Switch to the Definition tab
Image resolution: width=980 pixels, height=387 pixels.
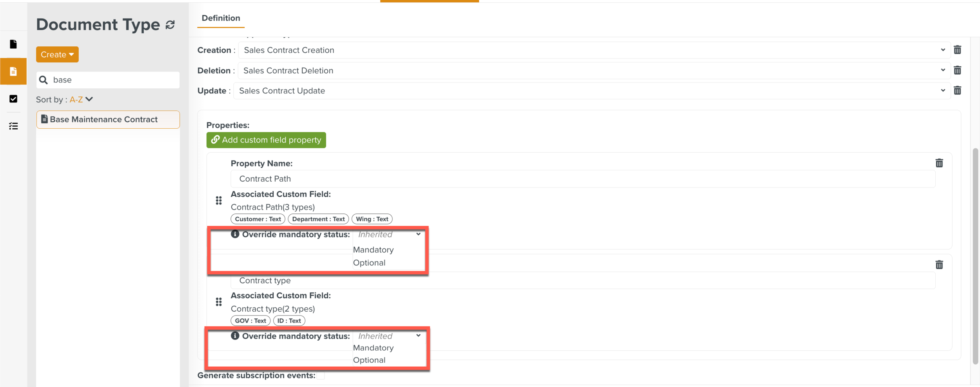[221, 18]
